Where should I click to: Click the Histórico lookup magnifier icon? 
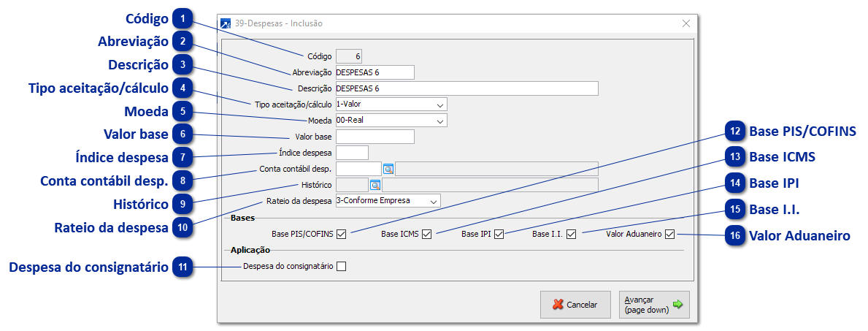point(375,185)
